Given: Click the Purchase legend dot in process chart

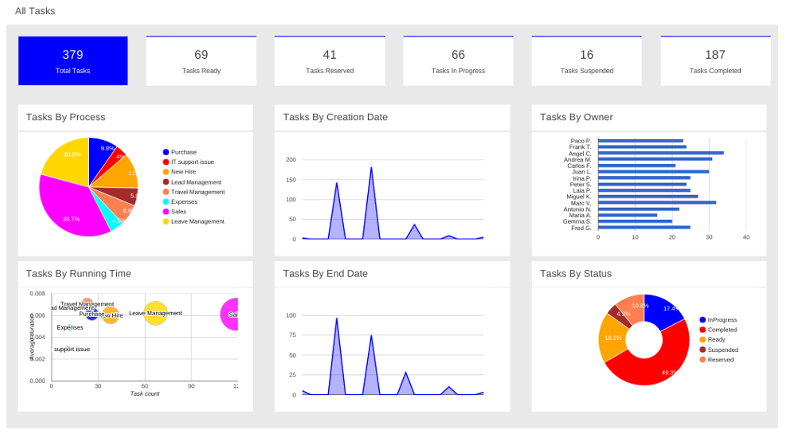Looking at the screenshot, I should pos(166,152).
